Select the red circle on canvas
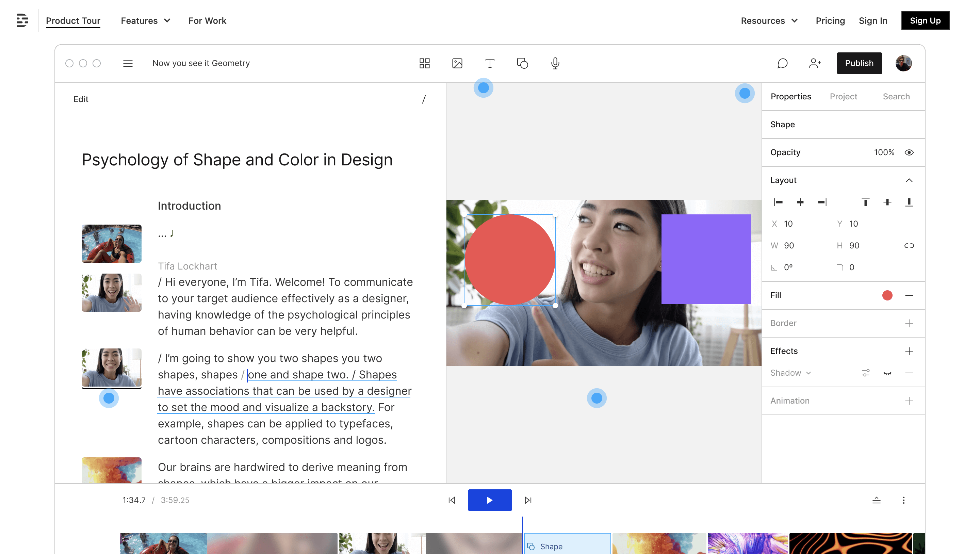 click(x=509, y=260)
